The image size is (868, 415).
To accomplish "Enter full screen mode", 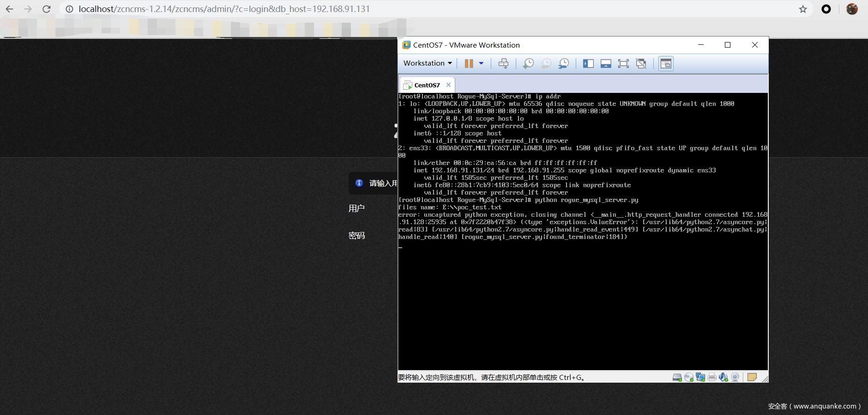I will [623, 63].
